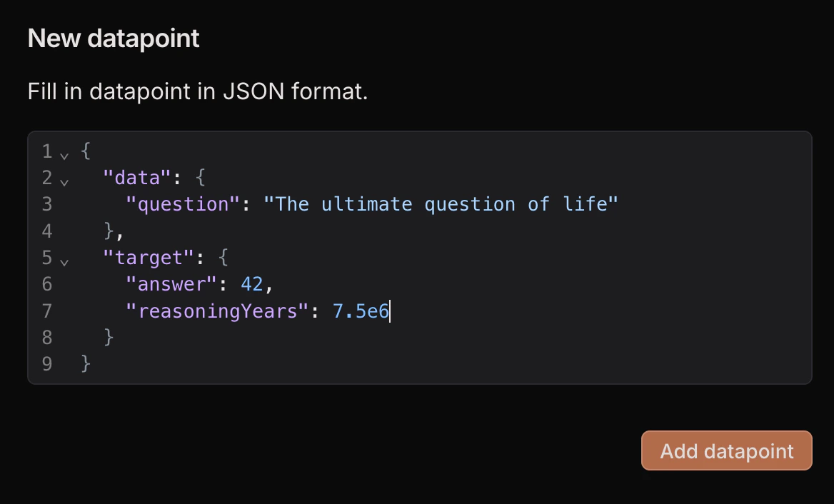Click line number 9 in the gutter

click(x=46, y=364)
